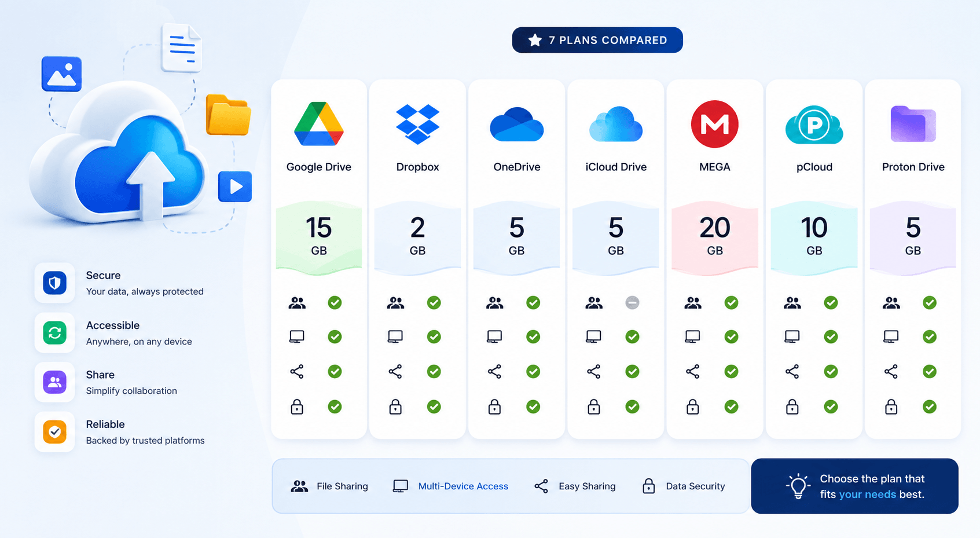Click the star in the plans compared badge
This screenshot has height=538, width=980.
click(x=535, y=40)
